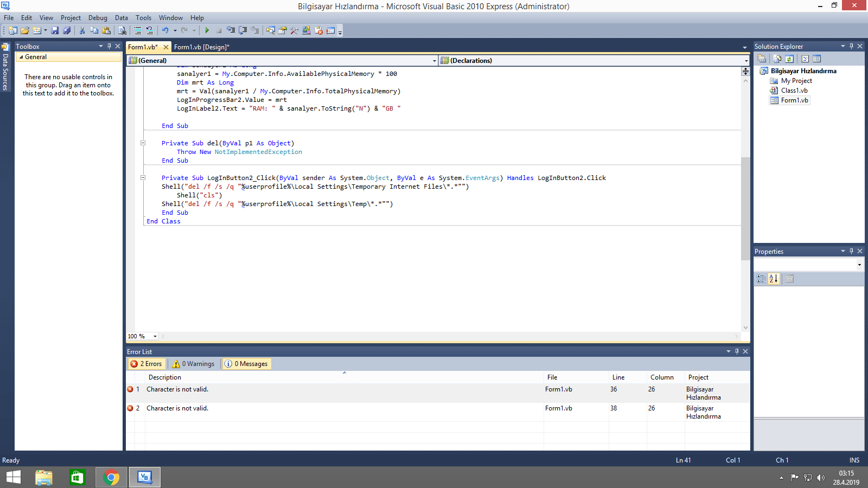The image size is (868, 488).
Task: Toggle auto-hide pin on Error List panel
Action: coord(737,351)
